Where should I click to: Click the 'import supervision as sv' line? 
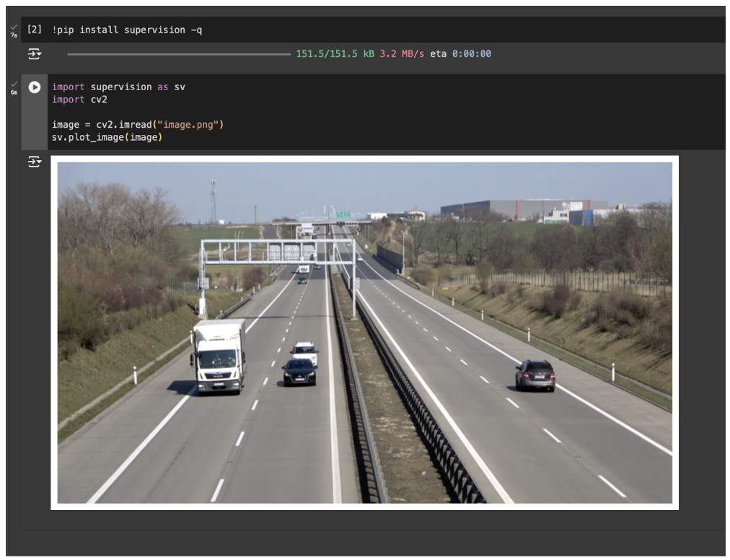pos(118,87)
